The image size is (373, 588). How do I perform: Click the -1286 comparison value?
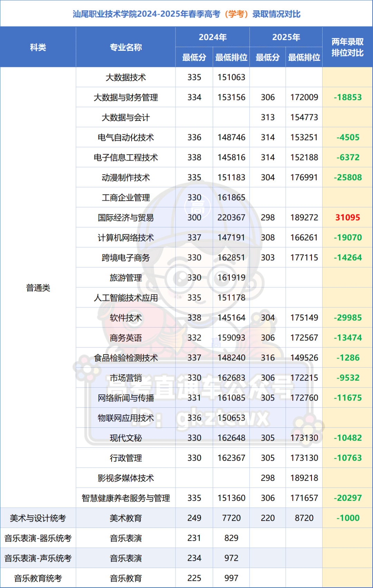tap(347, 358)
